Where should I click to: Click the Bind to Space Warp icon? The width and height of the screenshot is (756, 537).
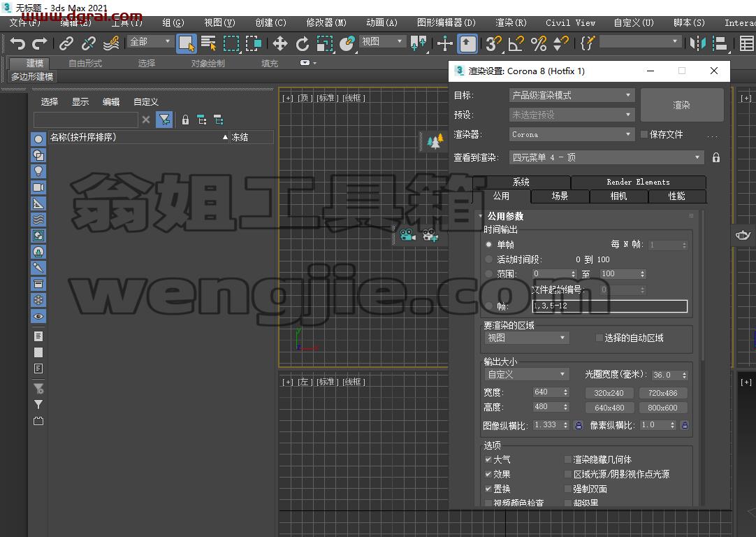pos(111,43)
